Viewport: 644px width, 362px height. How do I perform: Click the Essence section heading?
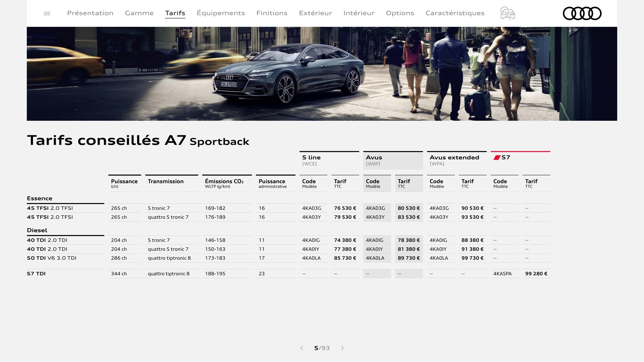click(x=40, y=198)
